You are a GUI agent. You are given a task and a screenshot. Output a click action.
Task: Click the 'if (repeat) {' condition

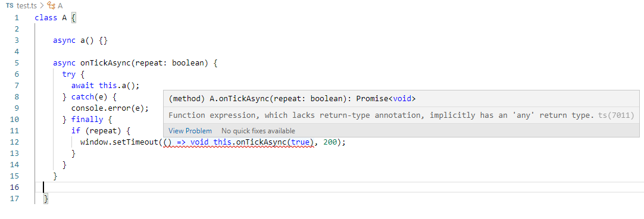point(101,131)
